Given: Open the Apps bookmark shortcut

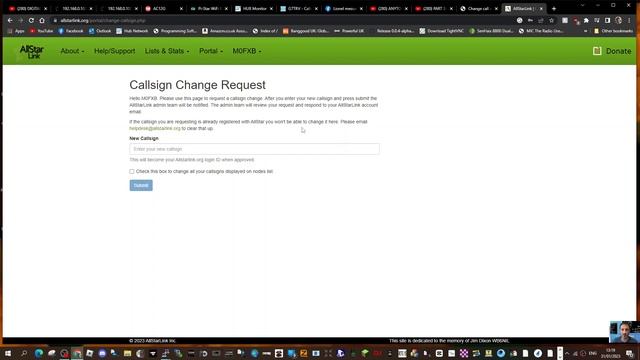Looking at the screenshot, I should pos(16,31).
